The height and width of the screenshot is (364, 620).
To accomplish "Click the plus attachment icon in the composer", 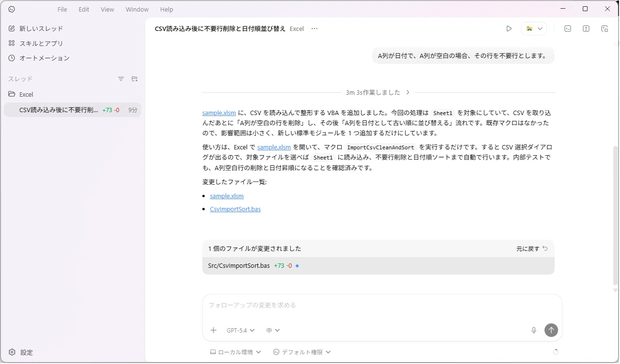I will tap(213, 330).
